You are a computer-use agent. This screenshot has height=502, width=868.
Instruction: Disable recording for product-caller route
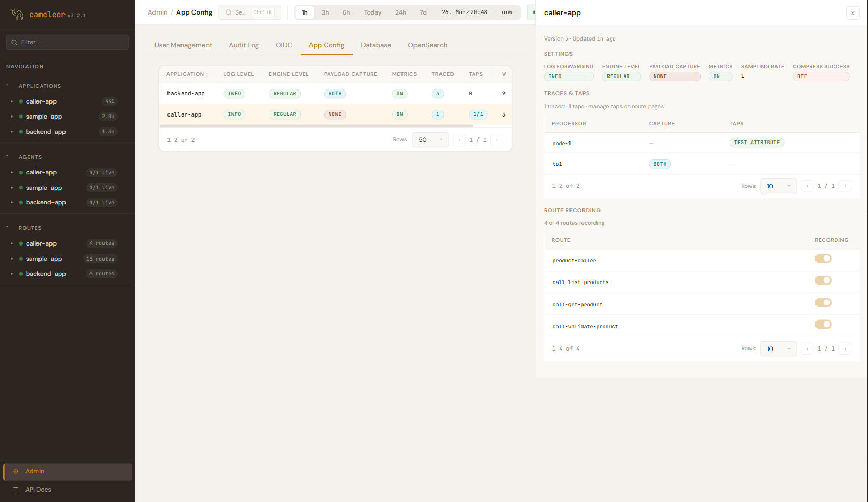823,259
